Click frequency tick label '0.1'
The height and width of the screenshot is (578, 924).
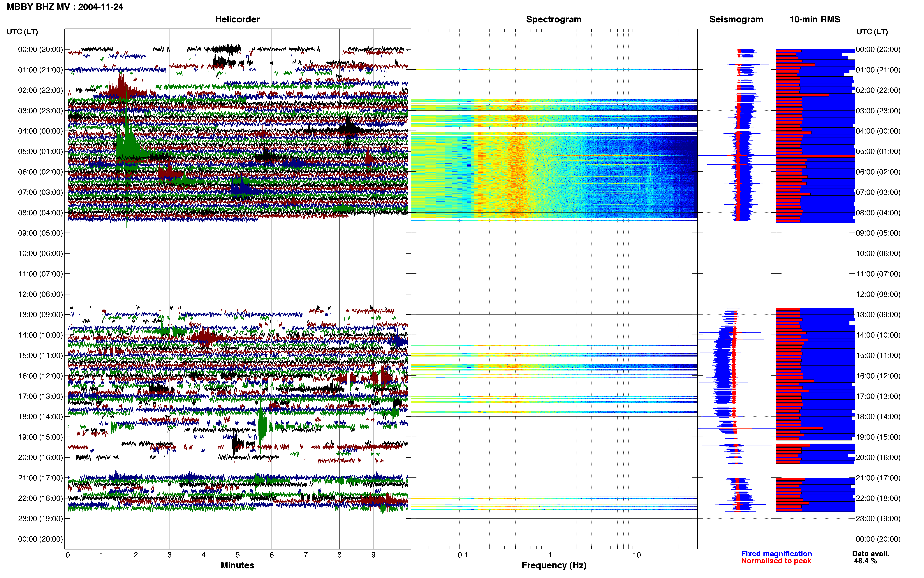point(463,555)
